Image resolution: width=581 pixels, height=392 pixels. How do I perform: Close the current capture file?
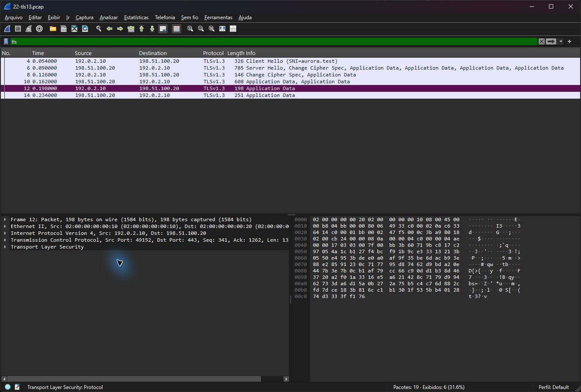pos(74,29)
